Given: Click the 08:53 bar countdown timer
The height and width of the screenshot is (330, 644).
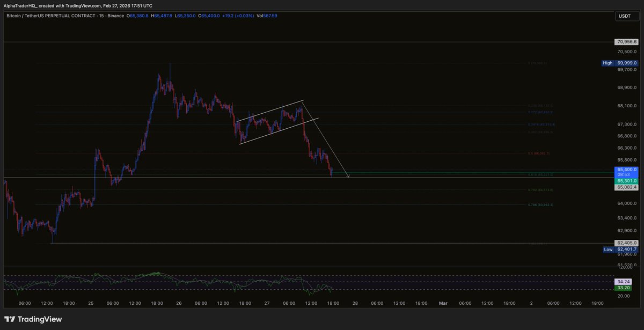Looking at the screenshot, I should pyautogui.click(x=623, y=175).
